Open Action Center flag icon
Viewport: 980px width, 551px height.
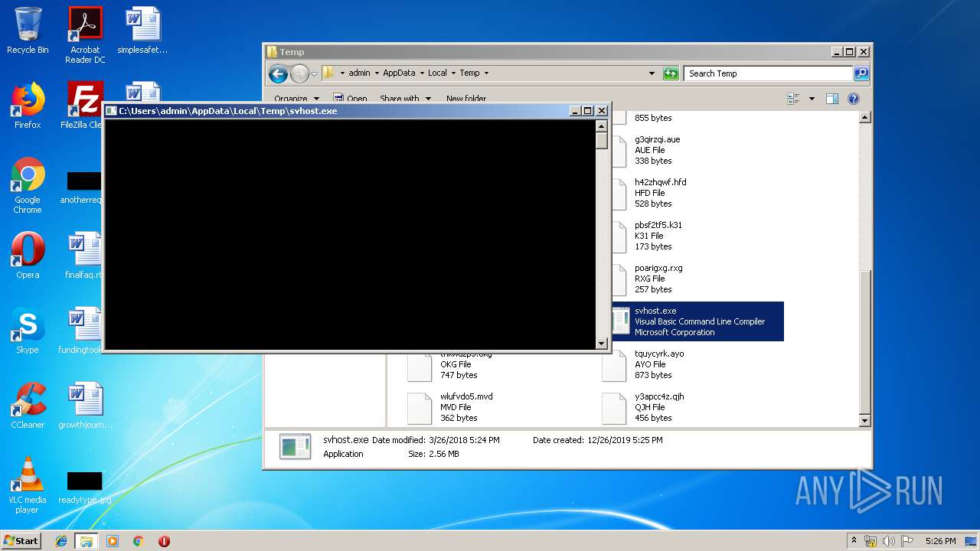pyautogui.click(x=907, y=541)
